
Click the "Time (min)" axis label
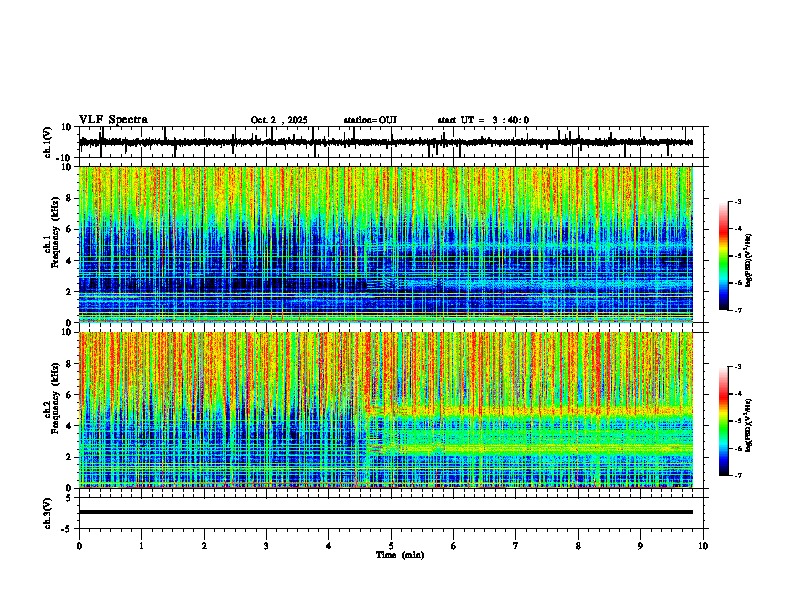(400, 555)
